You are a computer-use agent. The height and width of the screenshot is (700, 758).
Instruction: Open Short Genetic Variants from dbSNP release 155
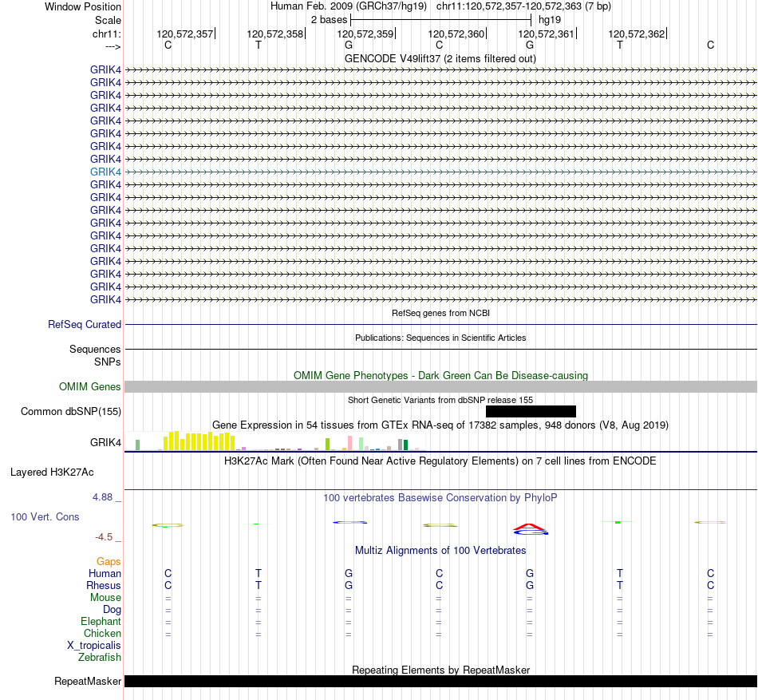tap(440, 400)
